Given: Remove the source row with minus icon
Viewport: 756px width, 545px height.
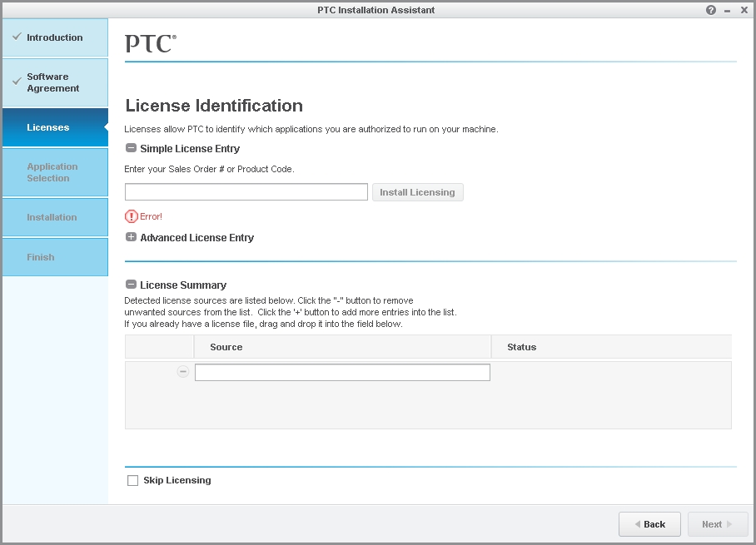Looking at the screenshot, I should point(182,372).
